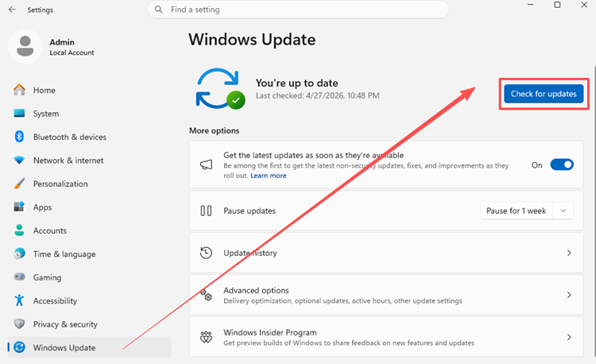596x364 pixels.
Task: Minimize the Settings window
Action: click(531, 5)
